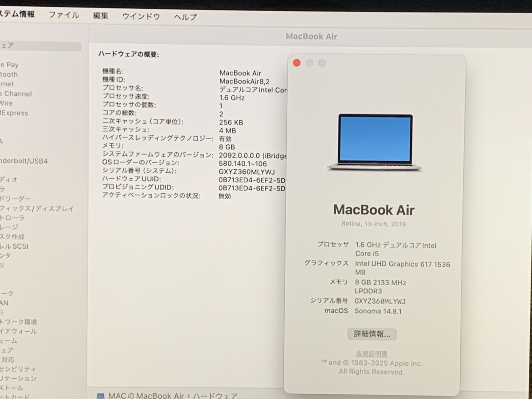This screenshot has width=532, height=399.
Task: Select the NVMExpress sidebar item
Action: click(14, 113)
